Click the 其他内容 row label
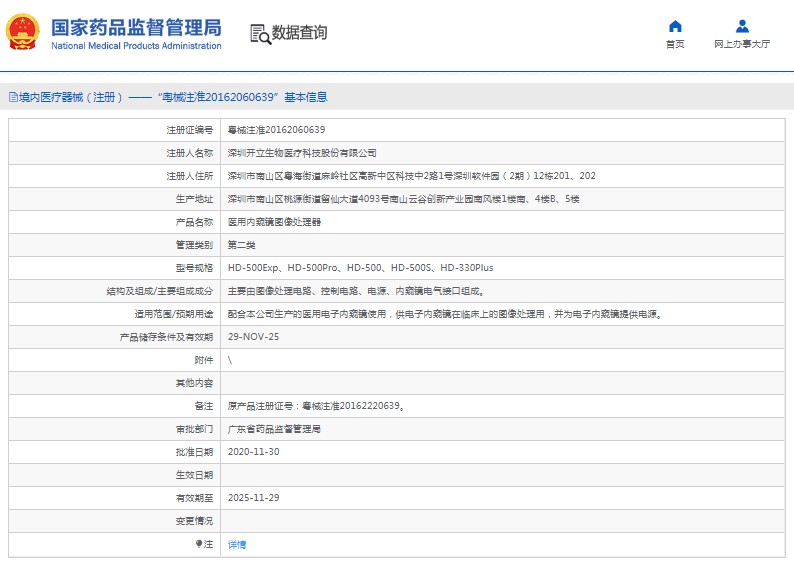This screenshot has height=564, width=794. (194, 383)
